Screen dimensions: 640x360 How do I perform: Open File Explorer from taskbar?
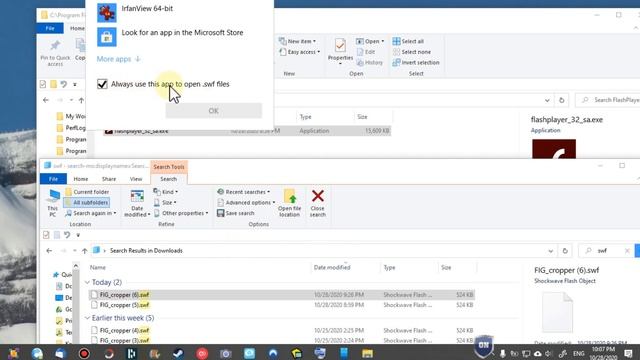[x=367, y=353]
